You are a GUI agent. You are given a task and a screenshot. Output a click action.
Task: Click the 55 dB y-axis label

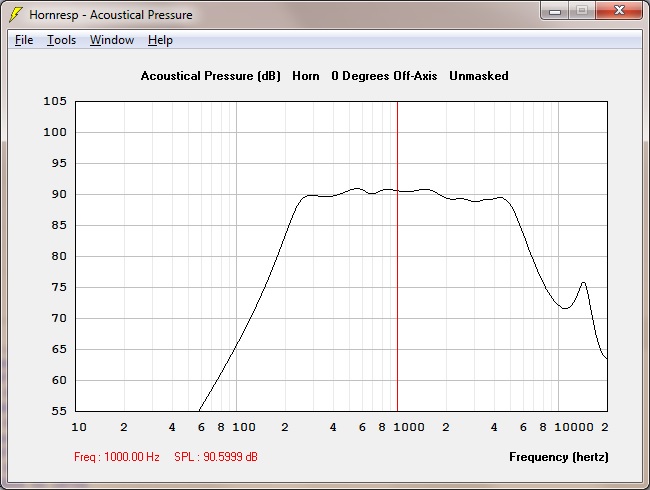click(59, 411)
